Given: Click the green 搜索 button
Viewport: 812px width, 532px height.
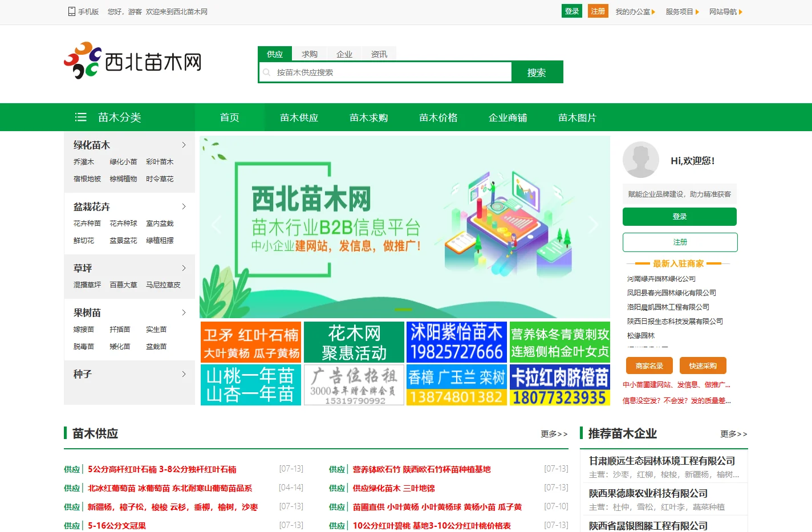Looking at the screenshot, I should tap(537, 72).
